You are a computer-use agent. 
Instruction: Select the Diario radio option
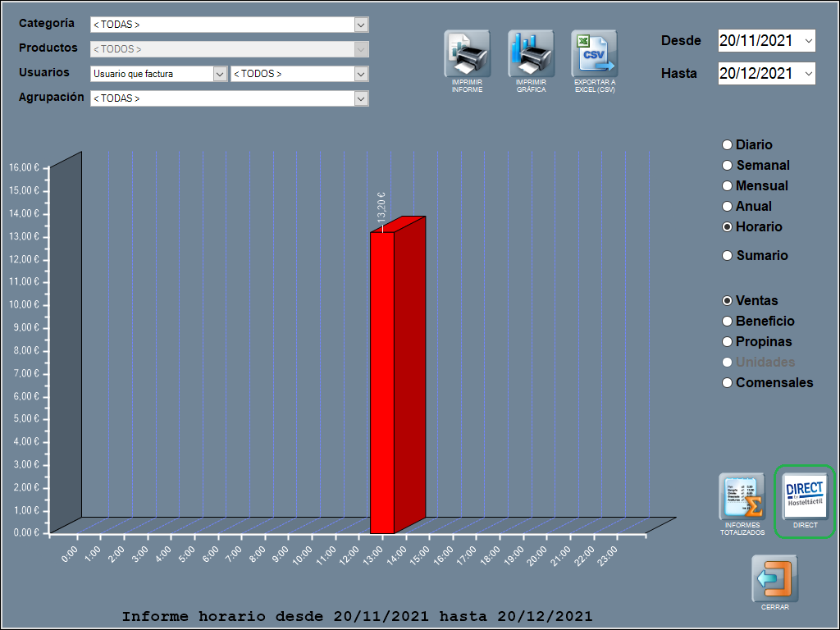click(727, 145)
